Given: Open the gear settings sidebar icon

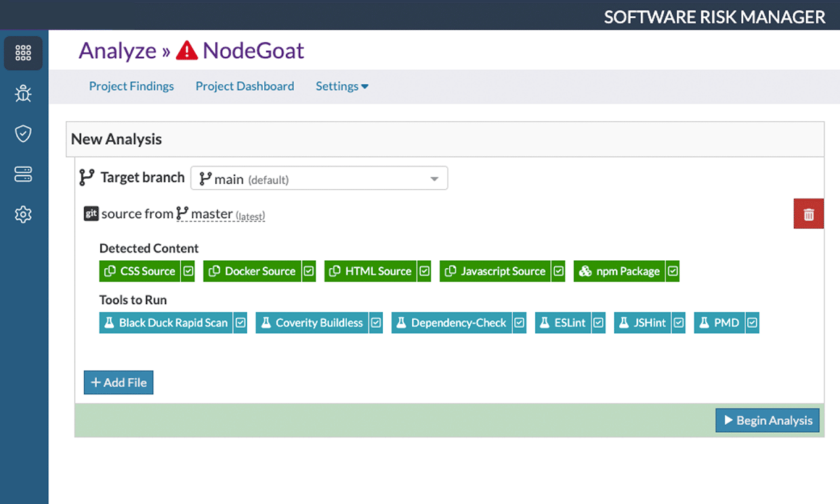Looking at the screenshot, I should point(23,215).
